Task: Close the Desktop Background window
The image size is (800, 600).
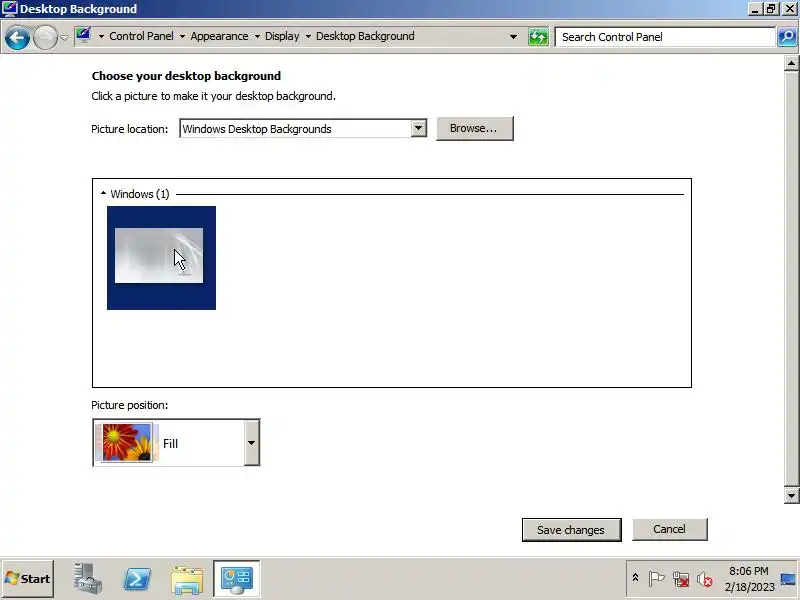Action: point(789,9)
